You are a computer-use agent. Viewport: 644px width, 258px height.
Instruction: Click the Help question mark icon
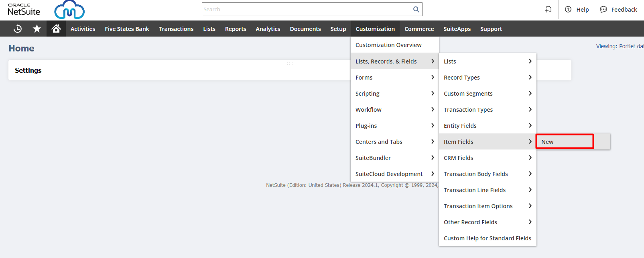568,9
